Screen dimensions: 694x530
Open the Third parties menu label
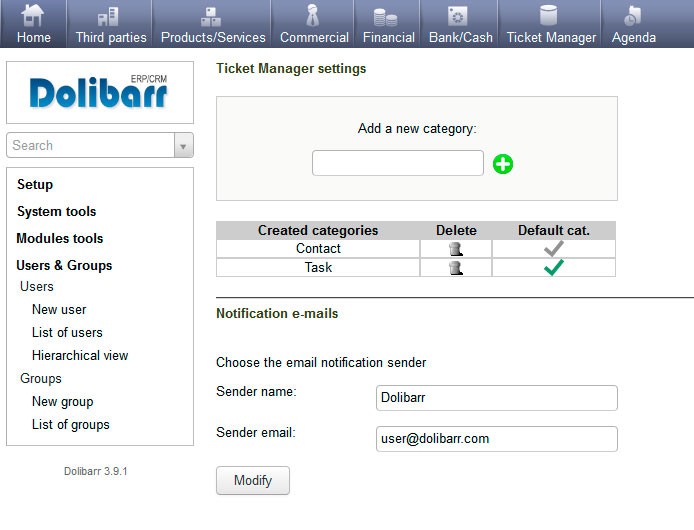pyautogui.click(x=111, y=38)
